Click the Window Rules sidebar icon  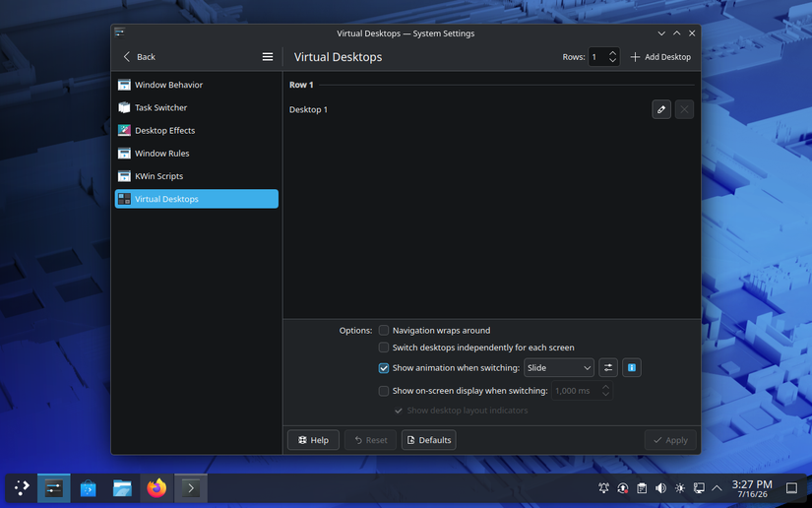tap(124, 154)
